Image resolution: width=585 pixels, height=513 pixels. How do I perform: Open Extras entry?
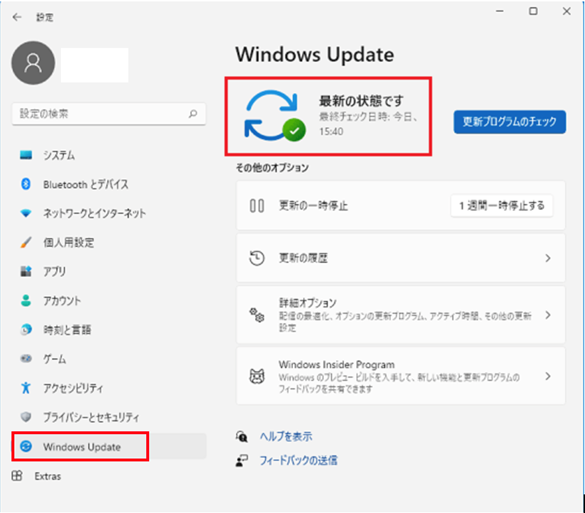point(48,476)
